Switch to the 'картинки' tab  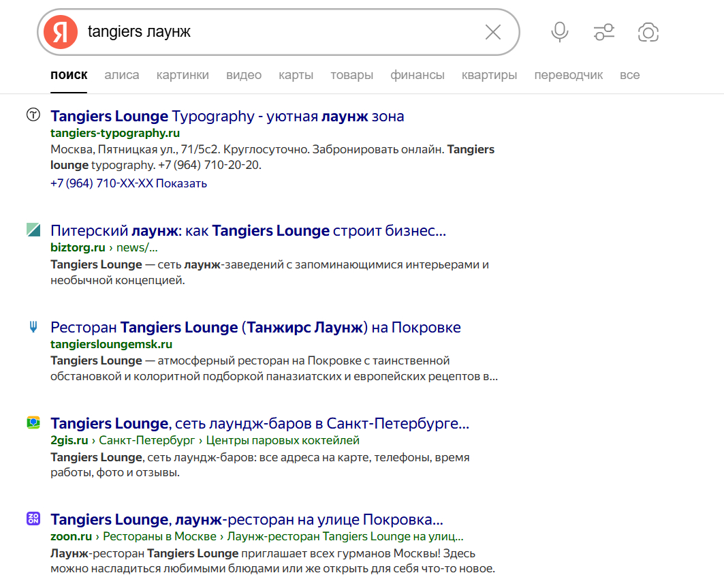click(183, 75)
